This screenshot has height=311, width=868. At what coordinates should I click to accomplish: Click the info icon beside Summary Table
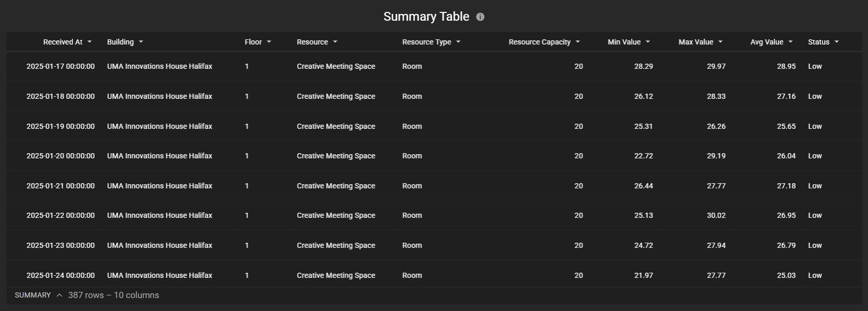[480, 17]
